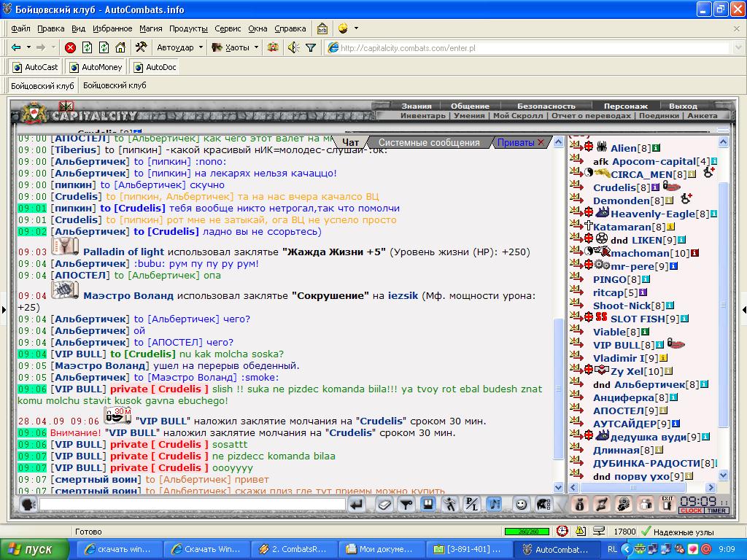The image size is (747, 560).
Task: Click the running figure chat bar icon
Action: point(449,505)
